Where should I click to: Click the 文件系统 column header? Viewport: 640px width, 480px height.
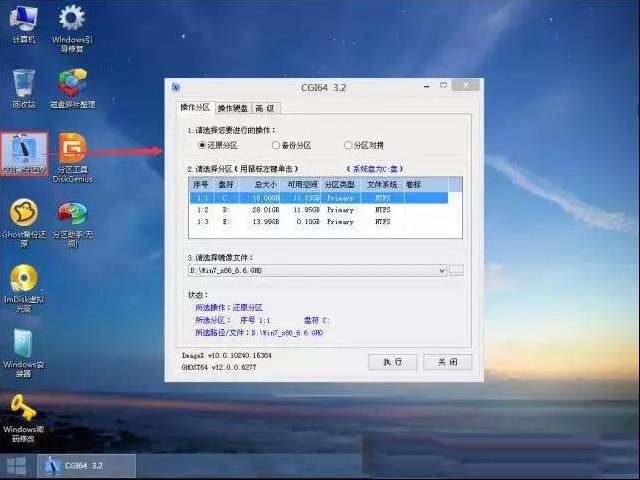pyautogui.click(x=382, y=185)
